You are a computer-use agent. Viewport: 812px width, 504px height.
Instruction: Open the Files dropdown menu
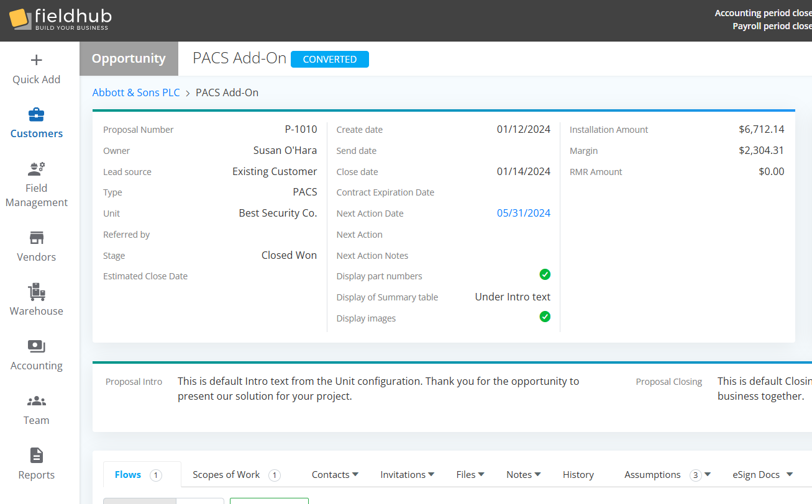click(x=470, y=475)
